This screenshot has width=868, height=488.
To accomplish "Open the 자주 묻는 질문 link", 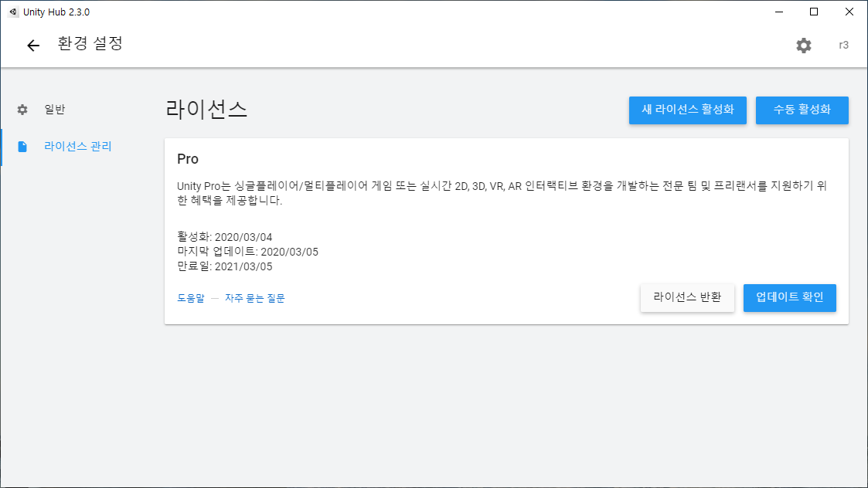I will tap(254, 298).
